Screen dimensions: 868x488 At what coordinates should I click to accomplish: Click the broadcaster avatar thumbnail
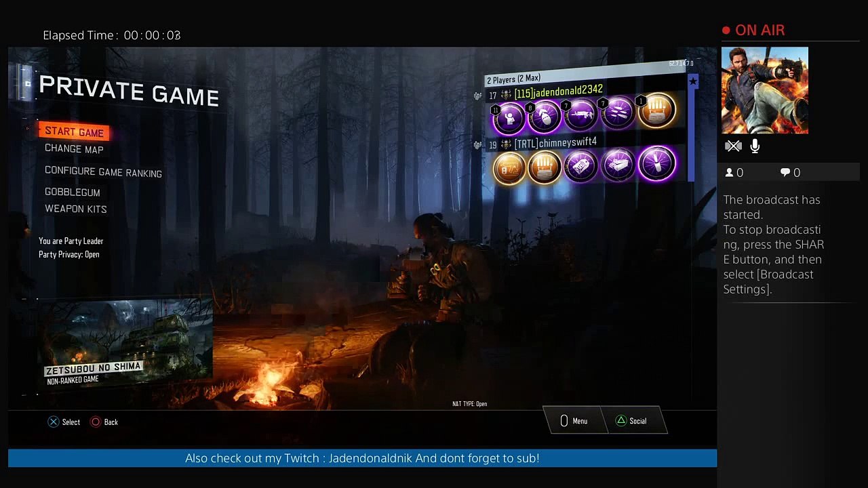coord(765,90)
